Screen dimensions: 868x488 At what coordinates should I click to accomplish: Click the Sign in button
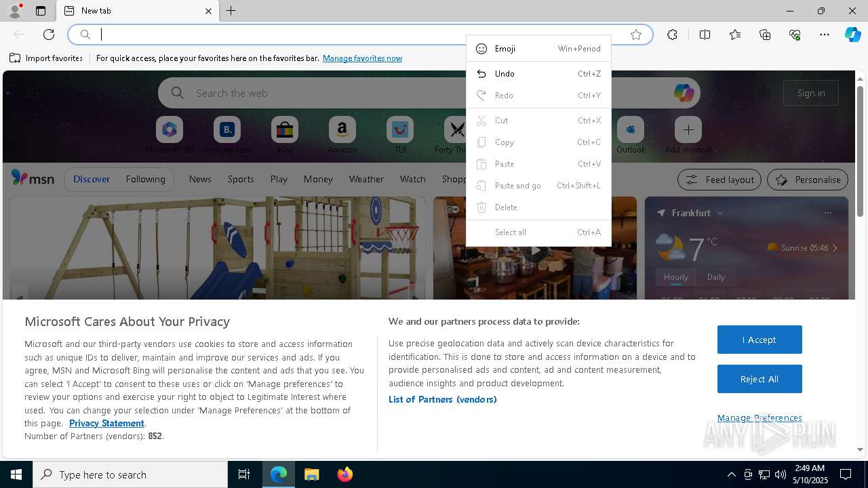coord(811,93)
